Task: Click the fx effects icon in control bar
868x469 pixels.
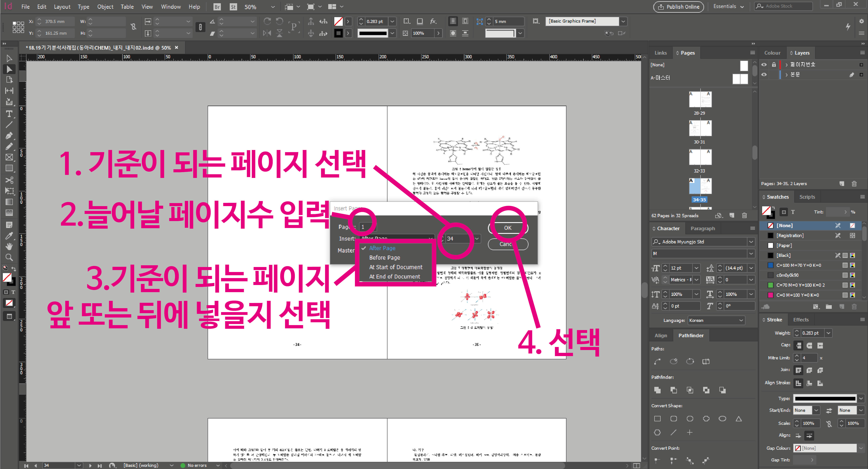Action: 433,21
